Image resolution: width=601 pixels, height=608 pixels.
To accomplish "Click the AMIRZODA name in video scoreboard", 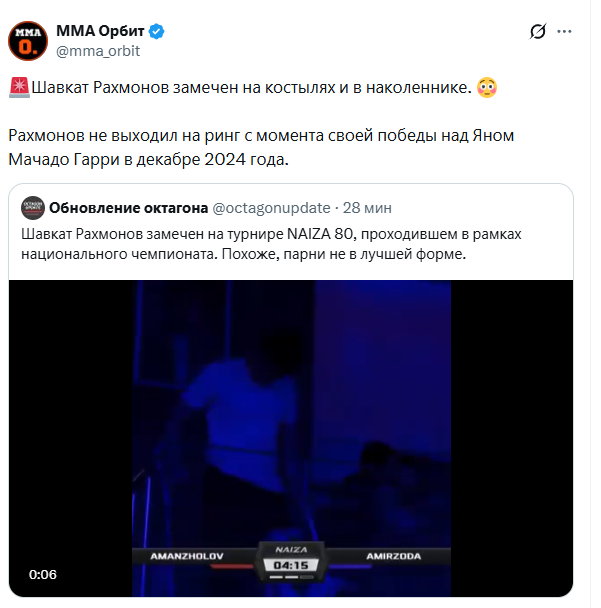I will pos(391,553).
